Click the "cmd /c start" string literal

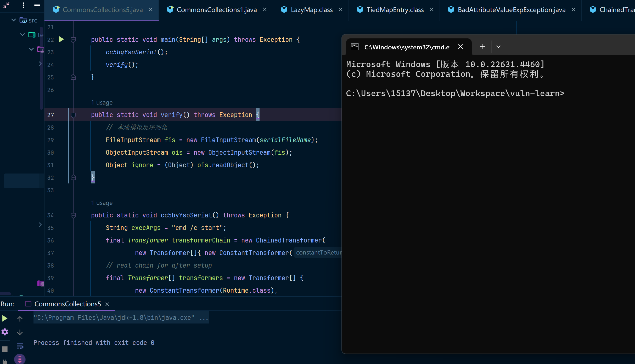tap(197, 228)
